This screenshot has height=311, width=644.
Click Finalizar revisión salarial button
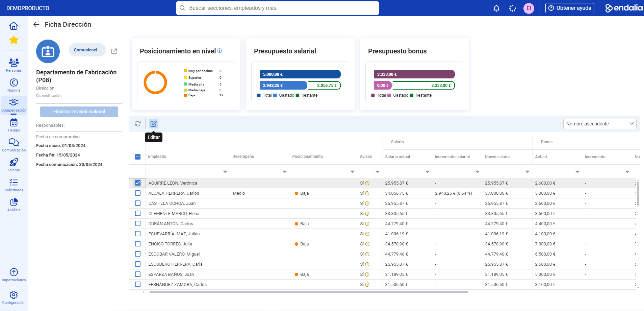[79, 112]
